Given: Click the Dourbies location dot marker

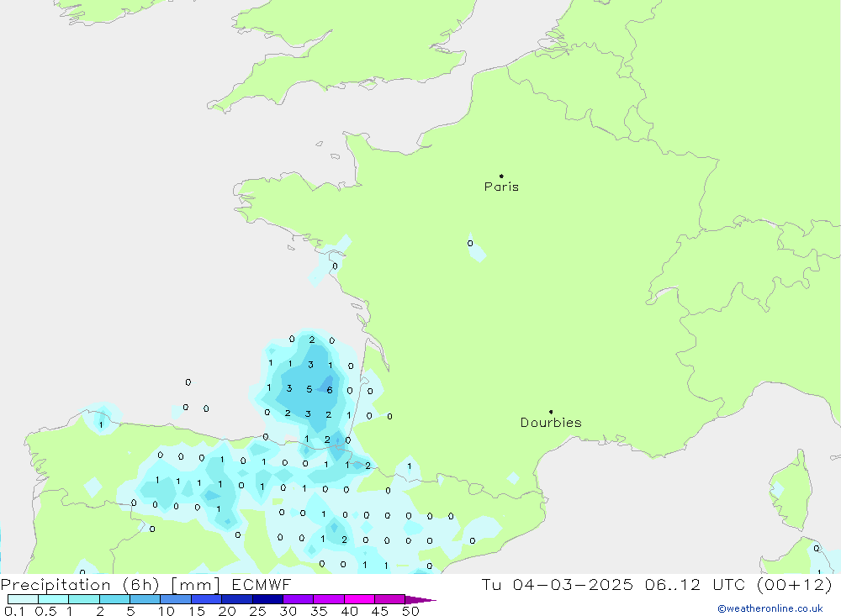Looking at the screenshot, I should pyautogui.click(x=551, y=412).
